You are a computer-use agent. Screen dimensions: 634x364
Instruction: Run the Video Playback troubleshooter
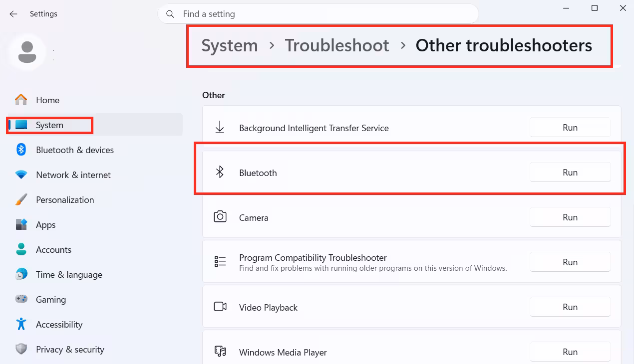570,307
